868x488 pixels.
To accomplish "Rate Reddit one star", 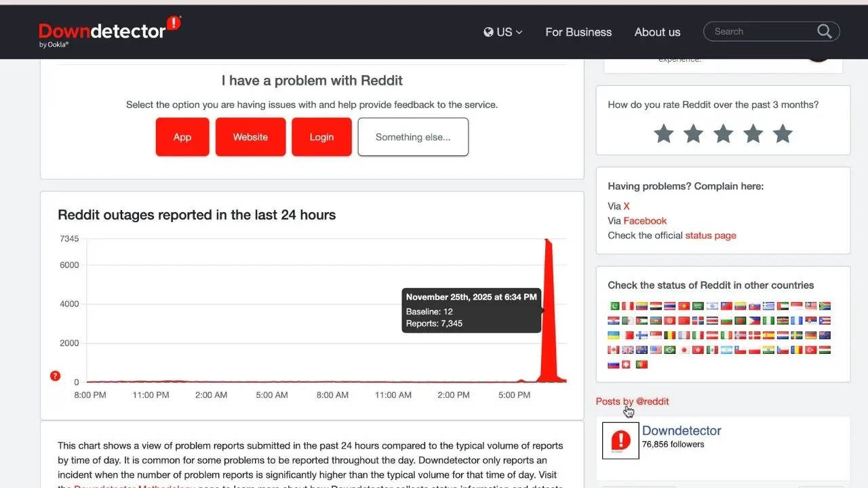I will (663, 134).
